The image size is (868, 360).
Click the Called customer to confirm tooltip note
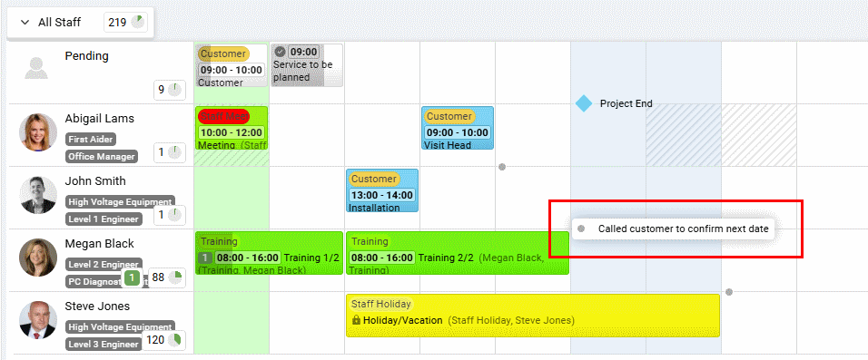click(675, 229)
